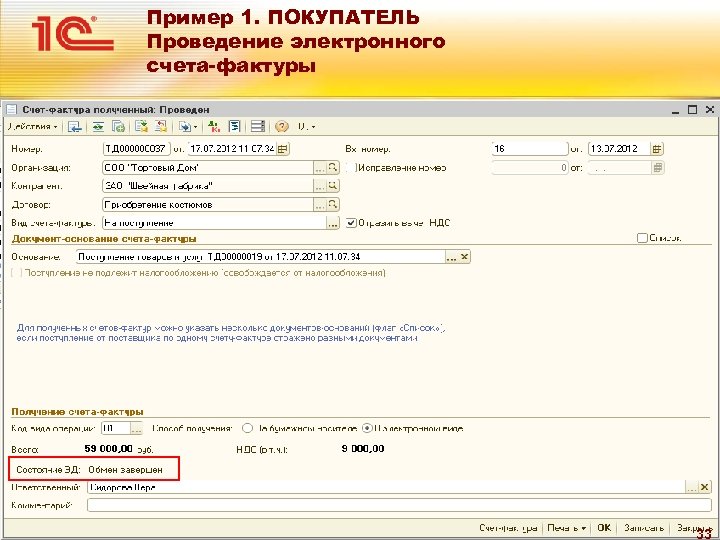Click the Счет-фактура bottom button
The height and width of the screenshot is (540, 720).
tap(508, 528)
